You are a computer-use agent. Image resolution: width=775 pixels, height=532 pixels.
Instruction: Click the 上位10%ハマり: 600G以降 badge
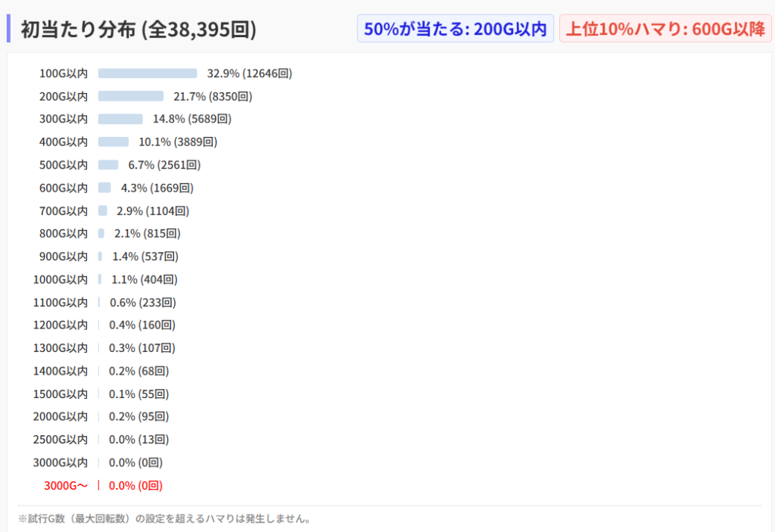[665, 29]
